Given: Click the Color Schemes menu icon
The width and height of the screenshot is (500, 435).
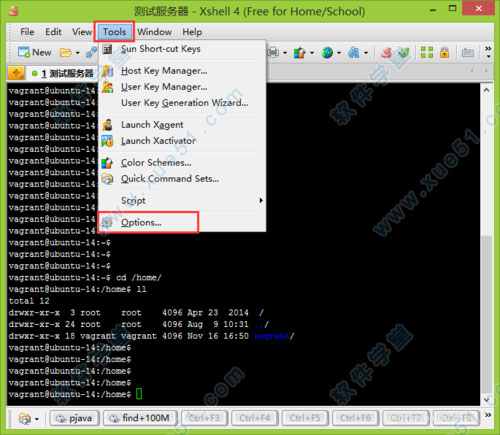Looking at the screenshot, I should 107,163.
